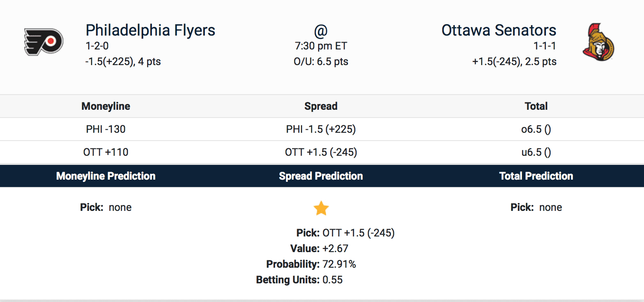Click the 72.91% probability value
This screenshot has width=644, height=302.
(x=339, y=264)
